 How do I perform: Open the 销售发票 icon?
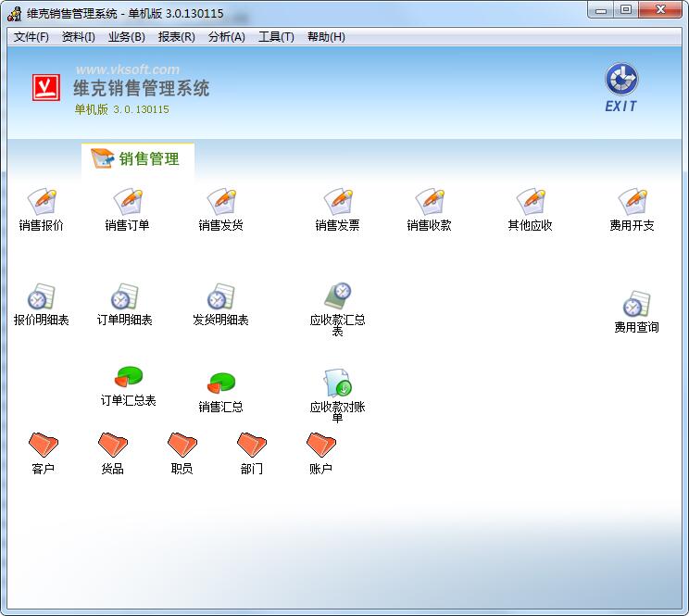[337, 202]
